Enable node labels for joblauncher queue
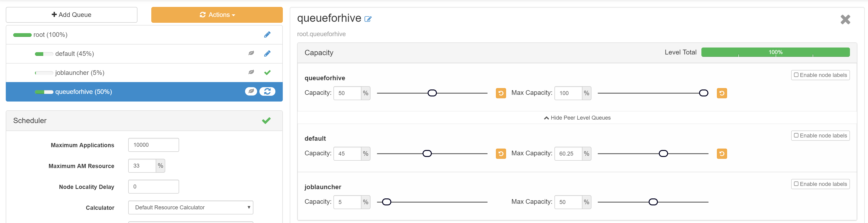 pyautogui.click(x=820, y=184)
